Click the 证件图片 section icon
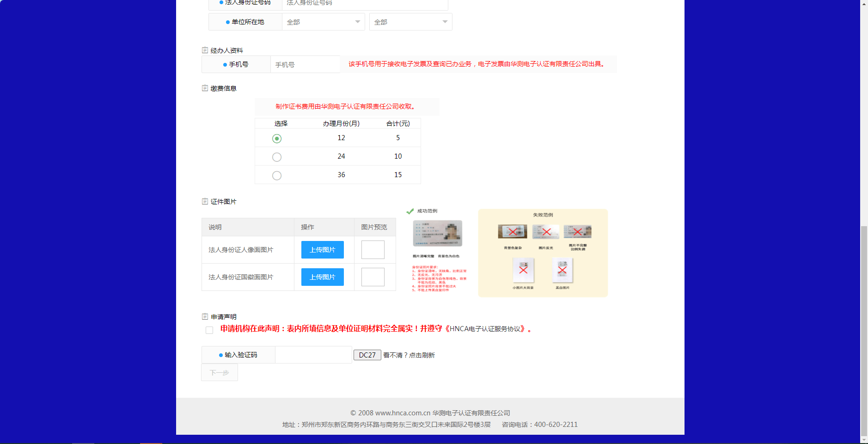868x444 pixels. click(205, 201)
